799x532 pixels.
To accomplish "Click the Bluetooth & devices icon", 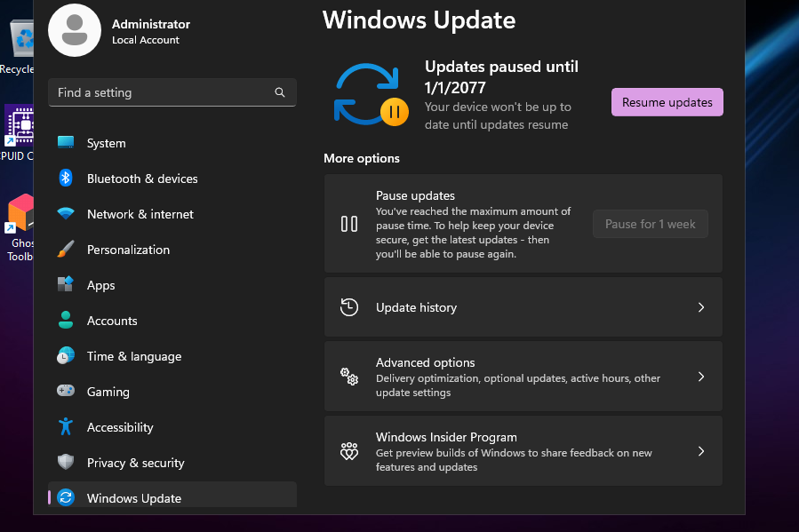I will point(66,179).
